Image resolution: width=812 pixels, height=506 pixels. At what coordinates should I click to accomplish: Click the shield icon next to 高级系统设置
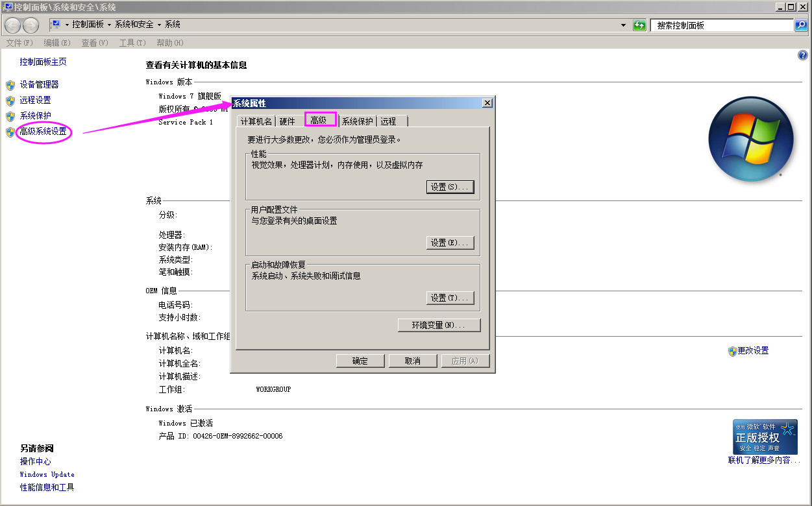coord(10,132)
